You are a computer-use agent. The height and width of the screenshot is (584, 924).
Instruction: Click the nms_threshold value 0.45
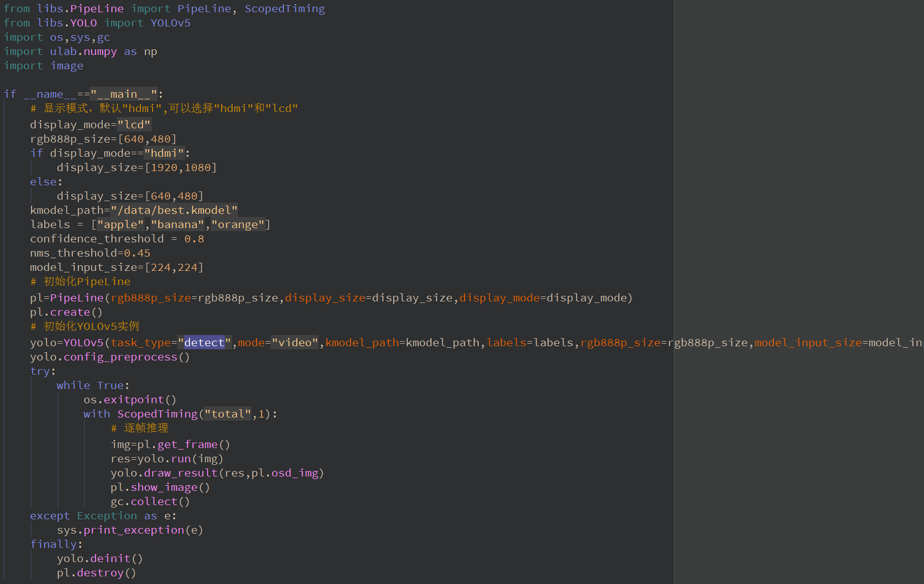[137, 253]
